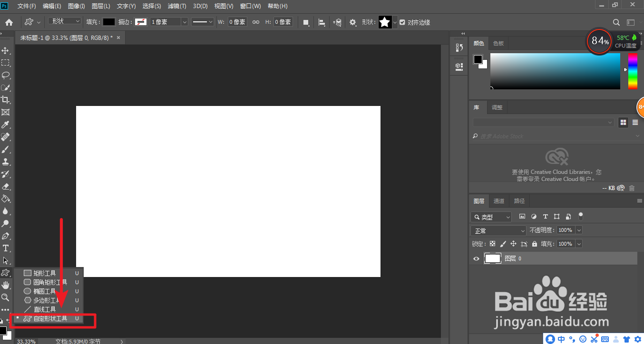Viewport: 644px width, 344px height.
Task: Open the 正常 blend mode dropdown
Action: click(x=498, y=230)
